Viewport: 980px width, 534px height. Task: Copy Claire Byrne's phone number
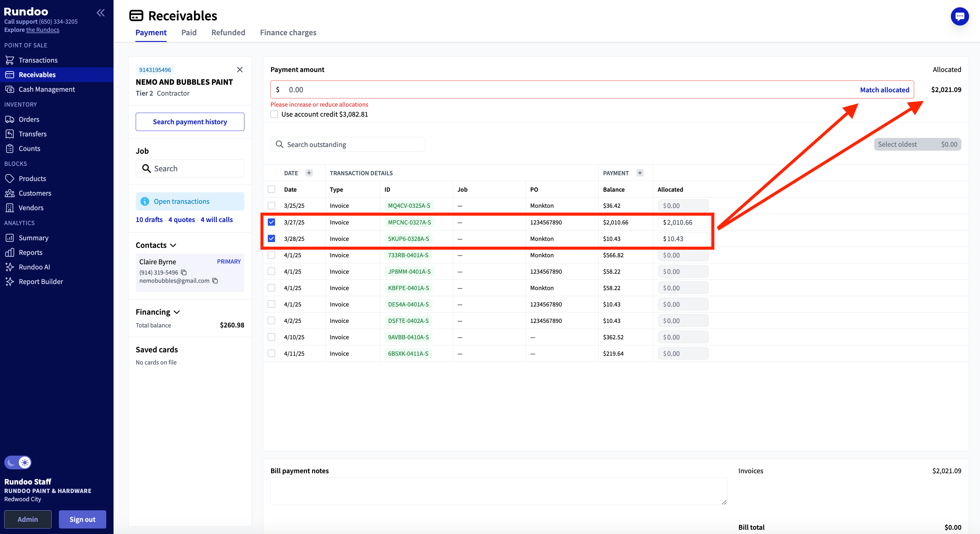click(184, 272)
